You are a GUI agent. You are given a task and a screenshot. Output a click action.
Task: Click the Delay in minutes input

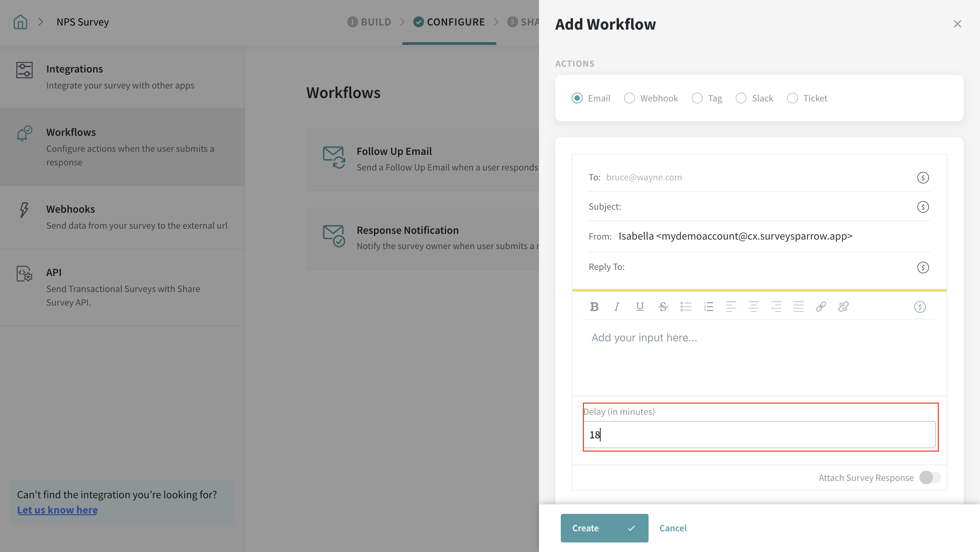tap(759, 435)
